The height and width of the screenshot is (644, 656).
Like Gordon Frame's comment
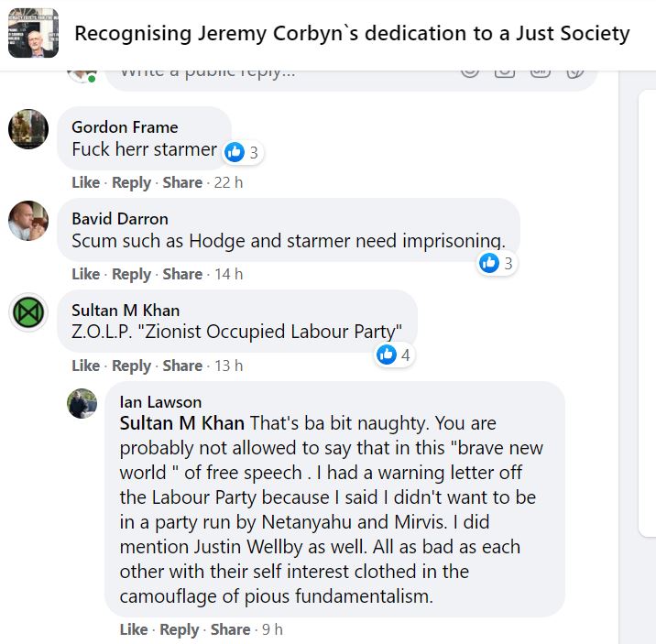click(x=85, y=182)
